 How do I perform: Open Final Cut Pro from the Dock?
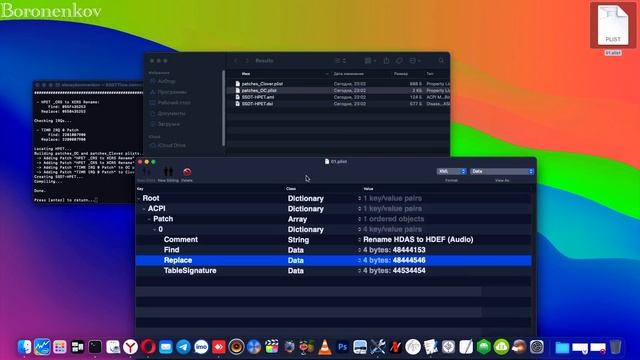click(272, 347)
